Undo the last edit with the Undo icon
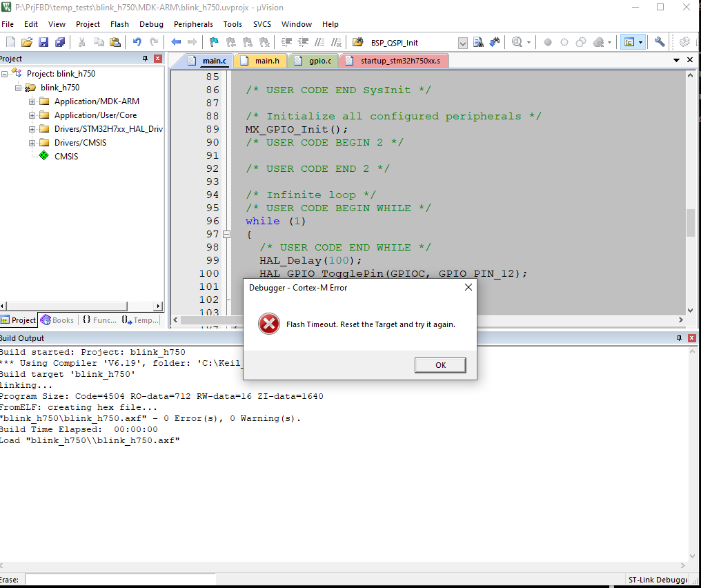This screenshot has width=701, height=588. coord(137,41)
